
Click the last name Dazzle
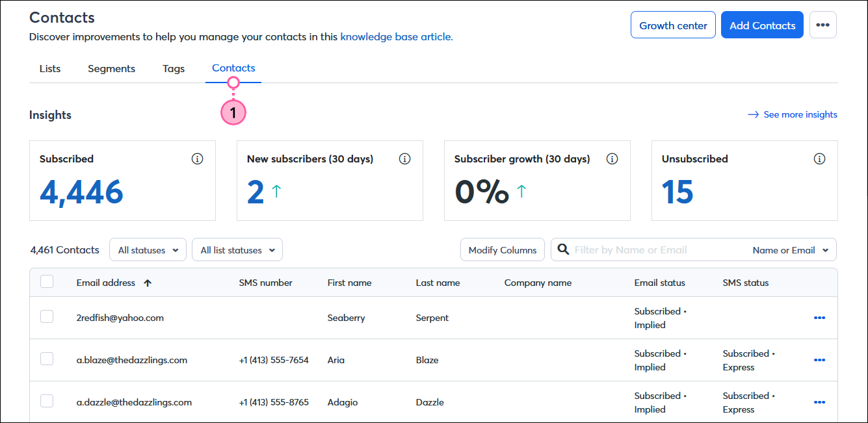pyautogui.click(x=430, y=402)
